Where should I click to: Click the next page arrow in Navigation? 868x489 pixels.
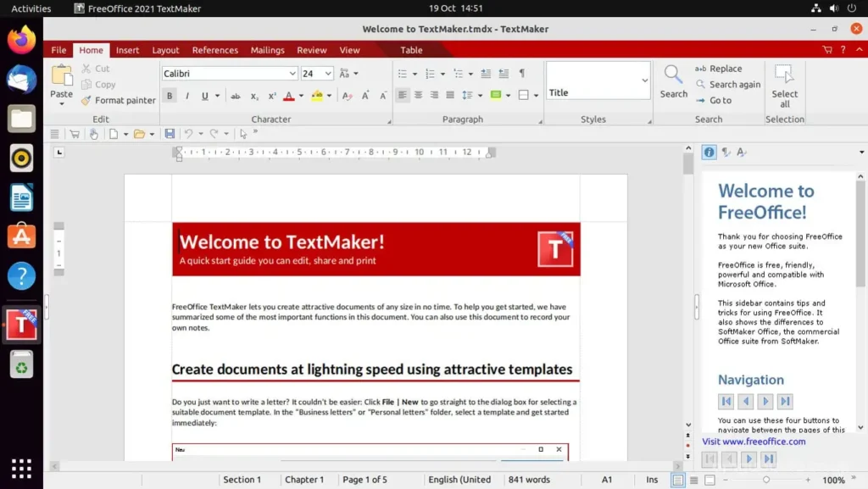[x=765, y=402]
